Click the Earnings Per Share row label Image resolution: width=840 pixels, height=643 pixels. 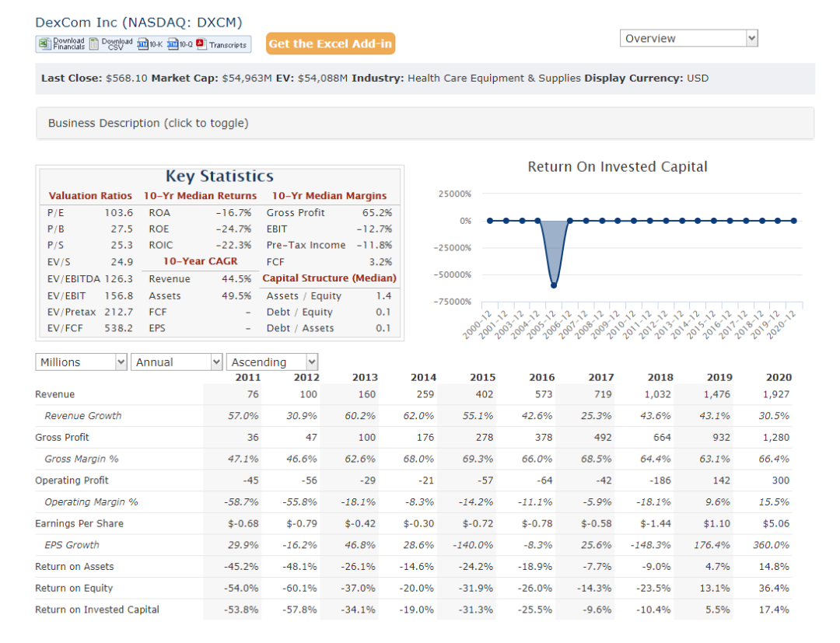[79, 523]
